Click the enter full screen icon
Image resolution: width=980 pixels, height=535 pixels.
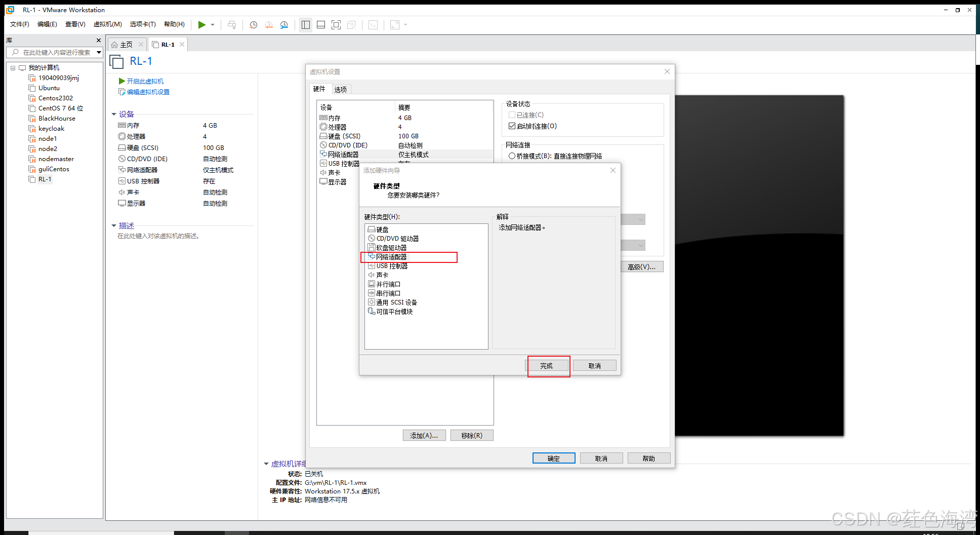click(x=336, y=25)
